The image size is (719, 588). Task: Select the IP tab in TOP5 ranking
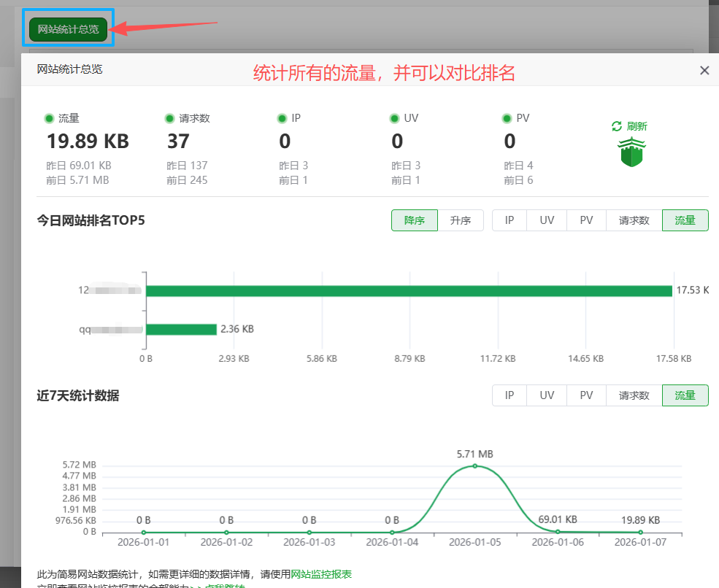click(x=510, y=220)
